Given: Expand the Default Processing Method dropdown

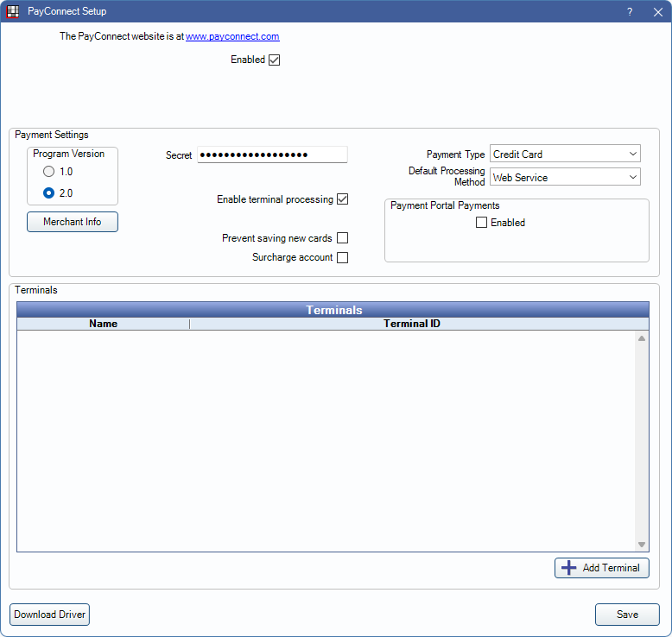Looking at the screenshot, I should [x=565, y=178].
